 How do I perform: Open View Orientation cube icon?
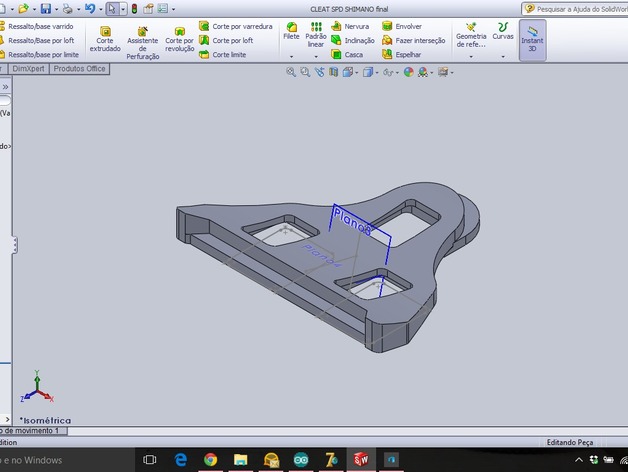tap(348, 72)
